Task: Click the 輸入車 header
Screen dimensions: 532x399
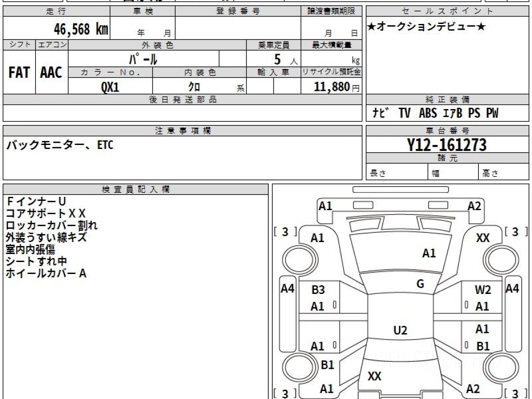Action: [x=274, y=72]
